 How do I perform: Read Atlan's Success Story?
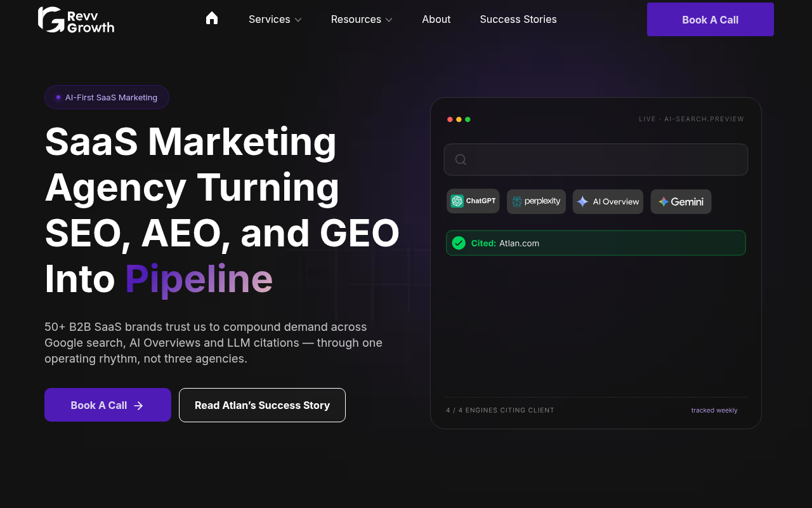262,405
